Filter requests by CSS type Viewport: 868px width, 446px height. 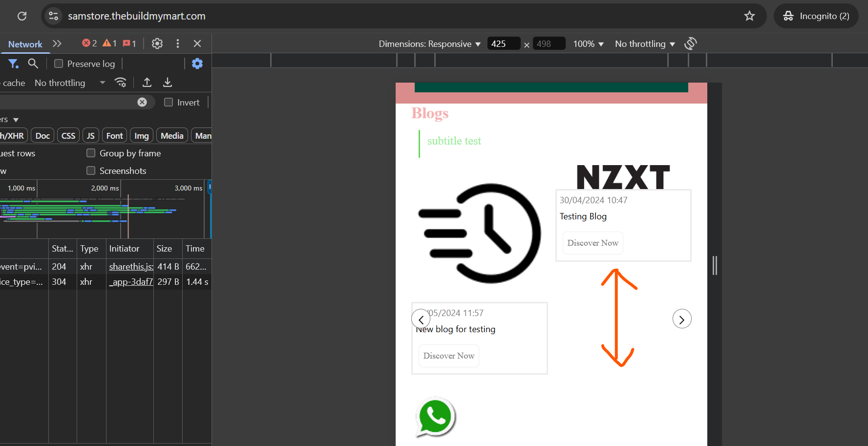point(68,136)
